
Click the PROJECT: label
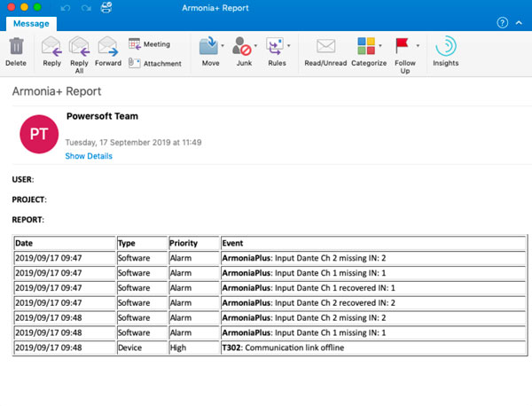(29, 199)
